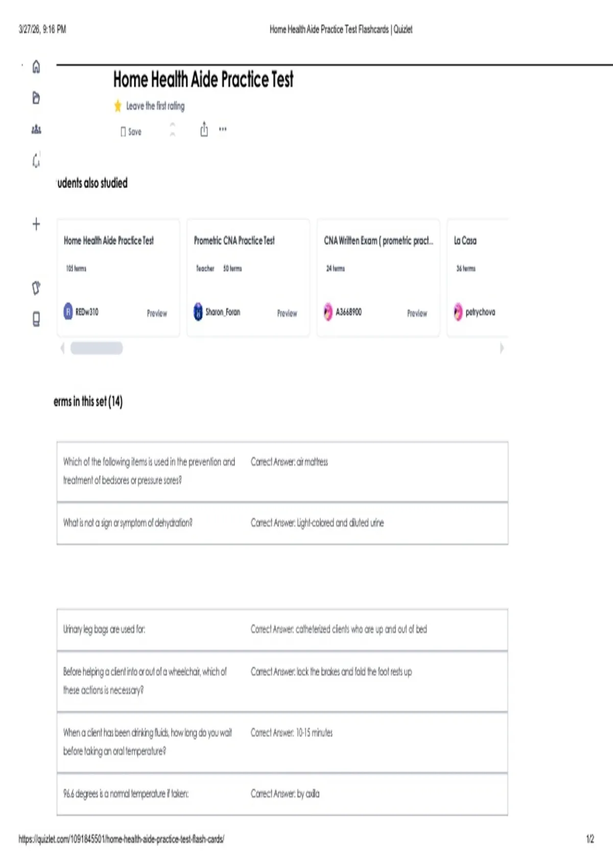The width and height of the screenshot is (613, 868).
Task: Click the right arrow of the carousel
Action: 502,348
